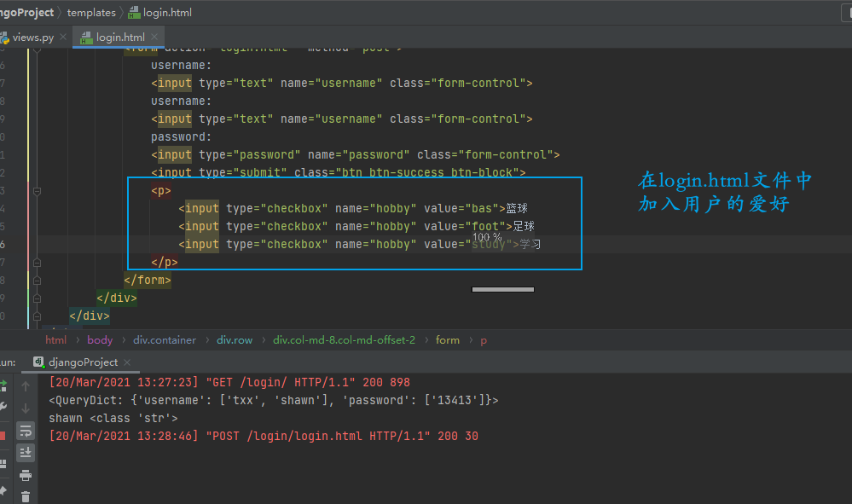Place cursor on opening <p> tag
This screenshot has width=852, height=504.
[161, 191]
